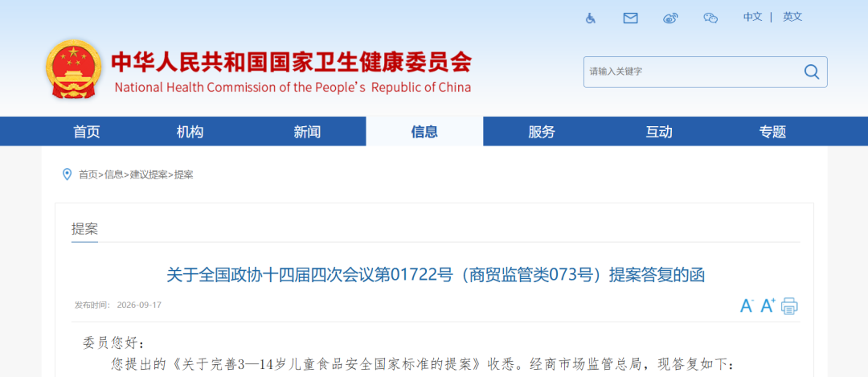Open the 服务 navigation tab
868x377 pixels.
click(x=542, y=132)
